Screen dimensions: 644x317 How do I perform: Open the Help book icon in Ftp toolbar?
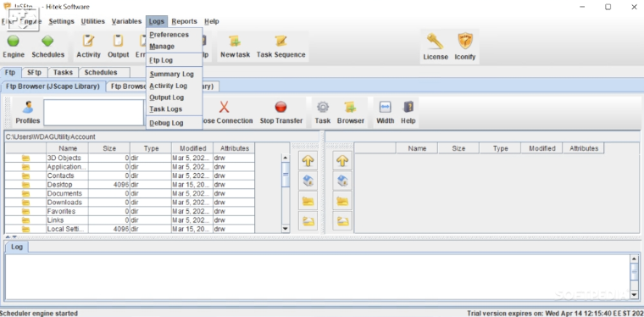[408, 108]
